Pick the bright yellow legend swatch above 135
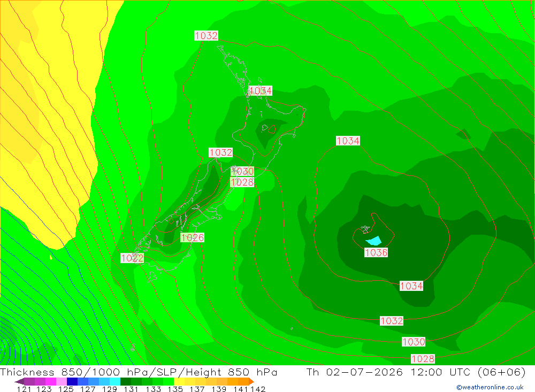This screenshot has width=535, height=392. click(x=179, y=381)
